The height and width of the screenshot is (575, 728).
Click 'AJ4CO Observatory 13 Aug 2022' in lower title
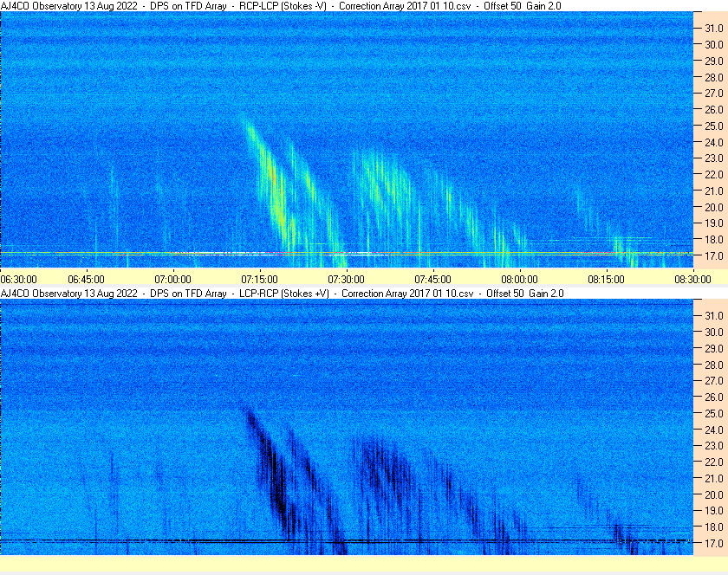tap(69, 294)
